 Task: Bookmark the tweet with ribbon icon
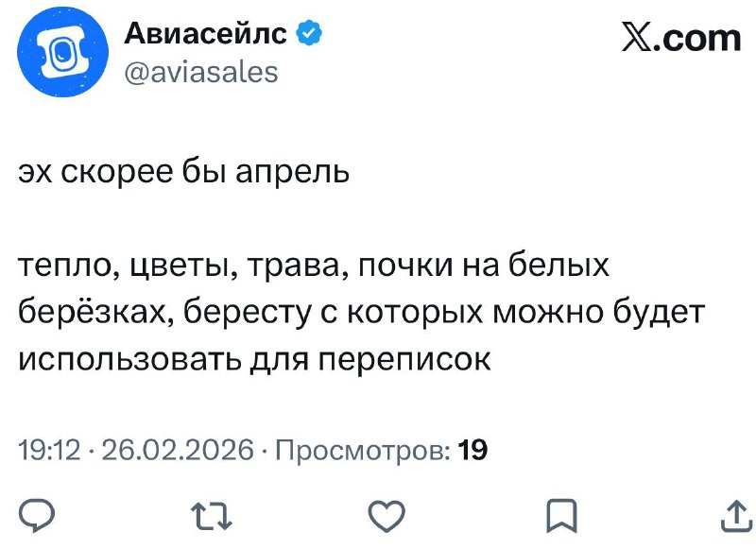pos(560,513)
